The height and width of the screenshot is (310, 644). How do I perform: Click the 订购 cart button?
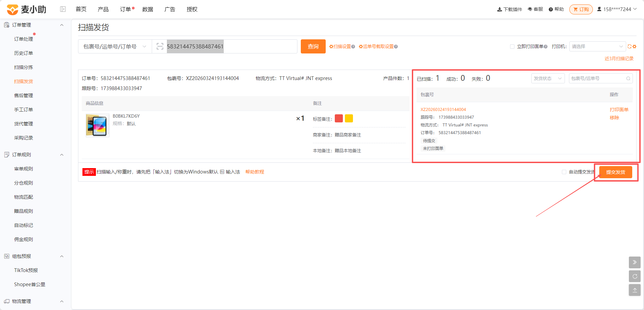[x=581, y=9]
